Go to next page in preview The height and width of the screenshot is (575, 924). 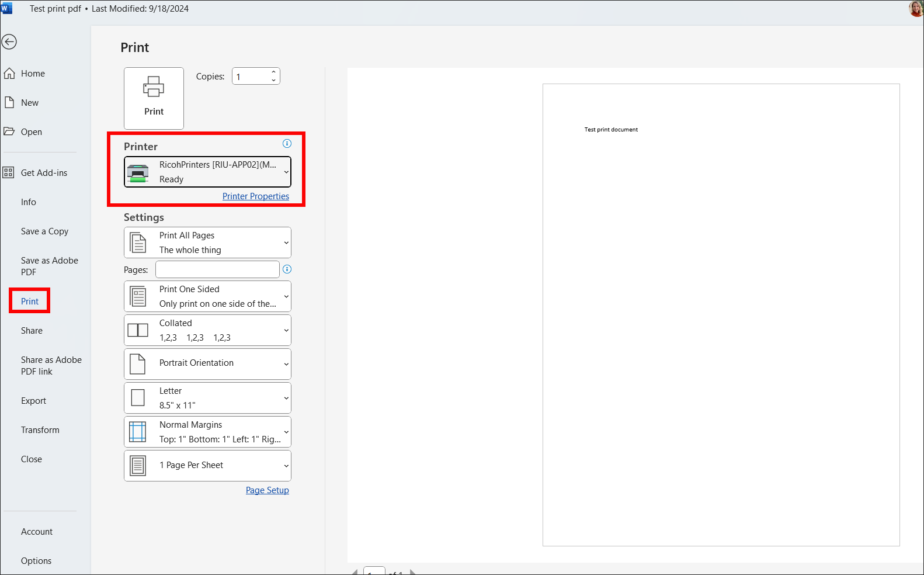[x=412, y=572]
